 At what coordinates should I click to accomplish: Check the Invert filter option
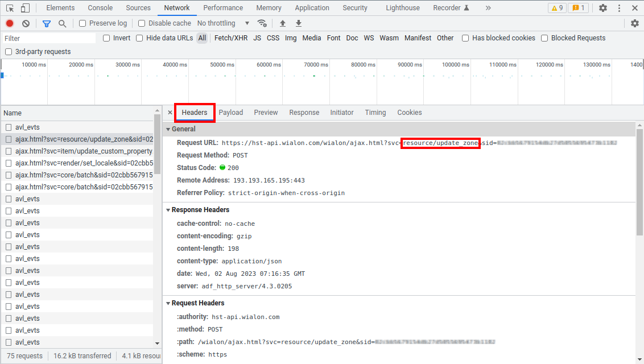click(x=106, y=38)
